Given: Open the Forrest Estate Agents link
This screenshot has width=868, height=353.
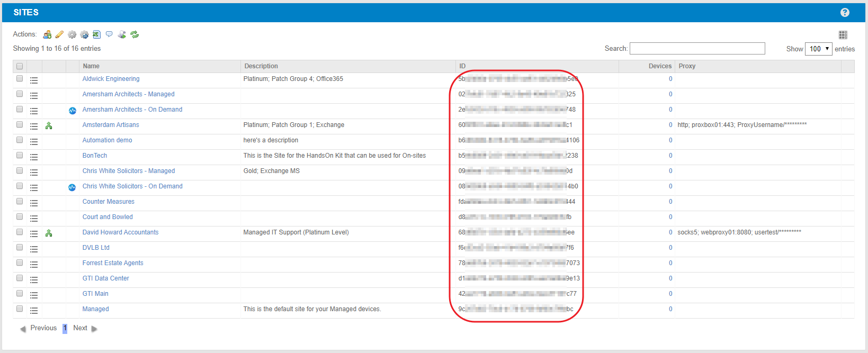Looking at the screenshot, I should [113, 263].
